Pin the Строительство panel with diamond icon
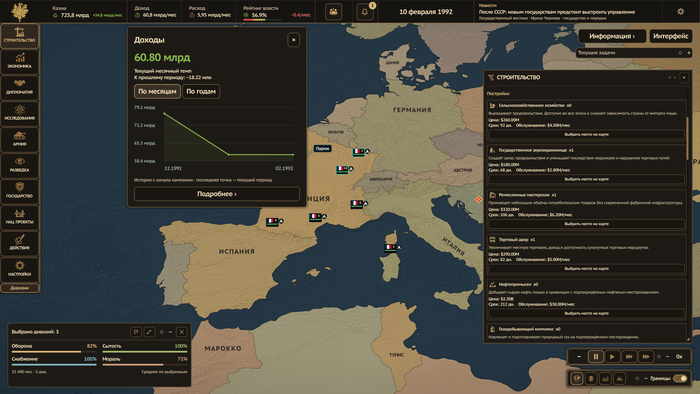 (x=669, y=78)
